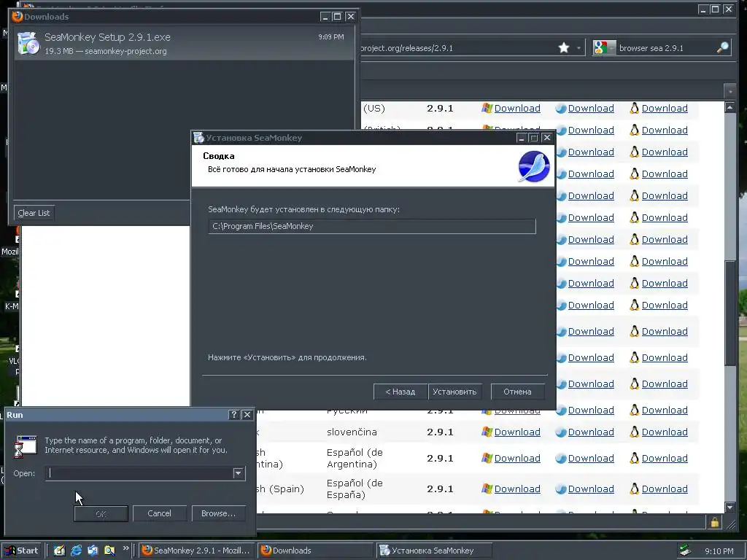Click the SeaMonkey bird logo in the installer
Image resolution: width=747 pixels, height=560 pixels.
(533, 166)
